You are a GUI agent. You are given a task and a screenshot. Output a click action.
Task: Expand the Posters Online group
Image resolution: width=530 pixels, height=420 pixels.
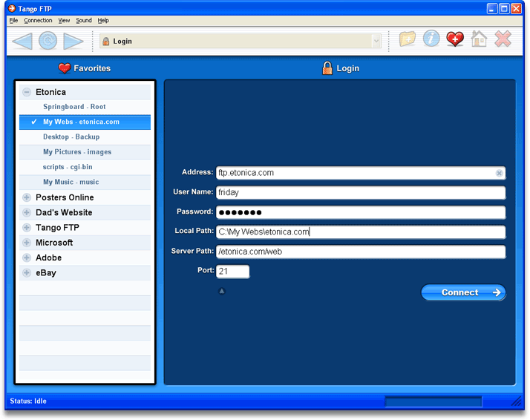[27, 197]
